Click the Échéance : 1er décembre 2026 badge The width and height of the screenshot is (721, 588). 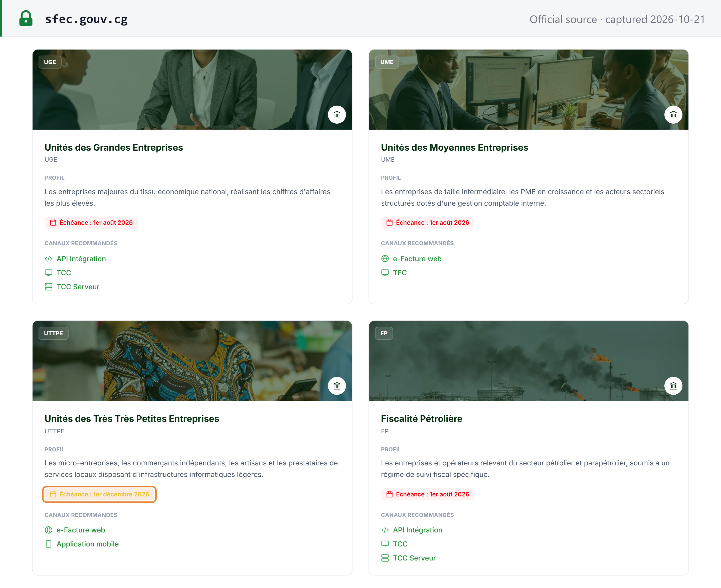click(99, 494)
